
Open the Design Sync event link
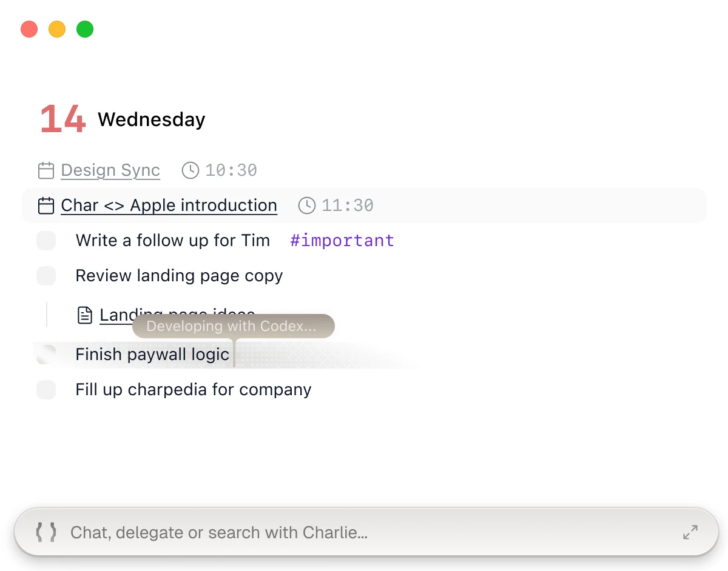pos(110,170)
